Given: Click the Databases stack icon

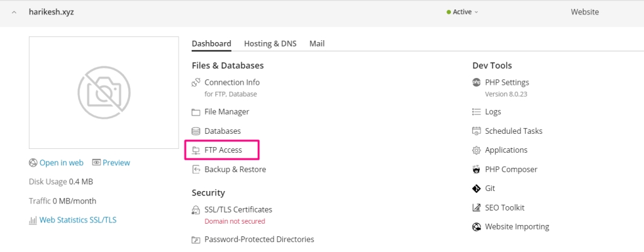Looking at the screenshot, I should (196, 131).
